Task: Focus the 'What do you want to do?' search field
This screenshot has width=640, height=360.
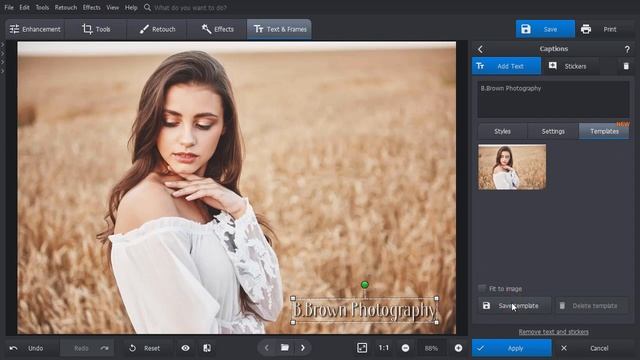Action: coord(191,7)
